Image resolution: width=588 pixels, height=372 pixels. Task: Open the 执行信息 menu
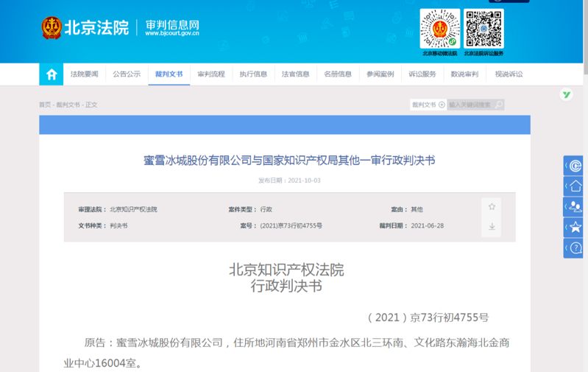point(253,74)
